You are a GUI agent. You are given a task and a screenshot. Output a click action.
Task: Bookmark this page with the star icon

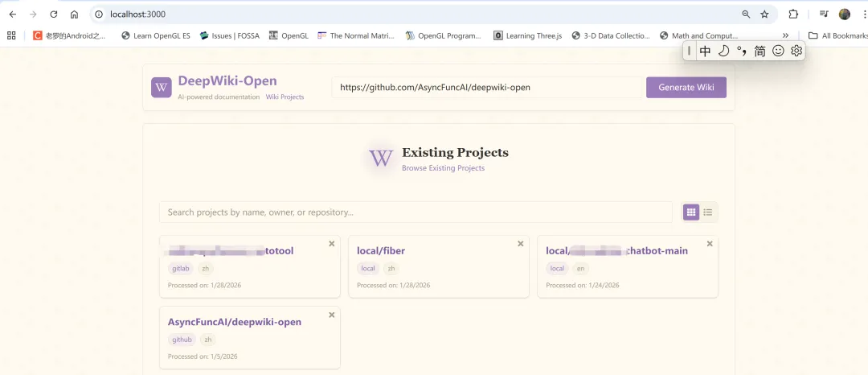(x=764, y=14)
